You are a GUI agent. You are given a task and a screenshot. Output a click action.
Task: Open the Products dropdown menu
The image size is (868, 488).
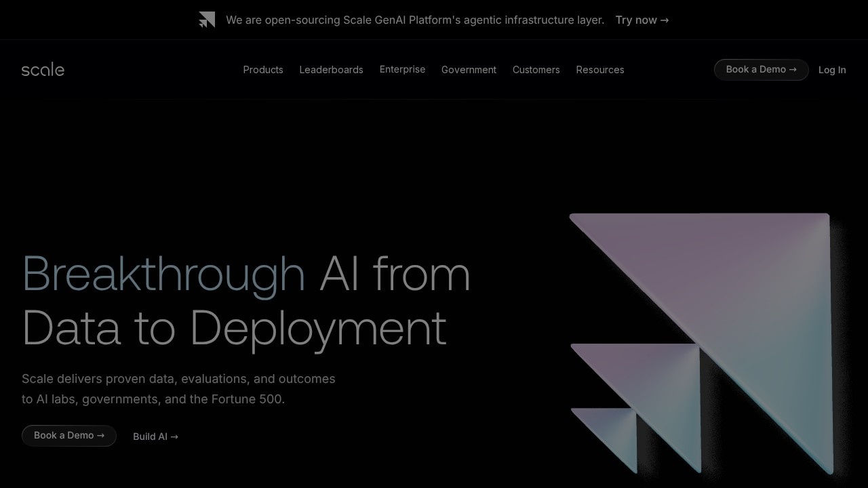pos(263,70)
